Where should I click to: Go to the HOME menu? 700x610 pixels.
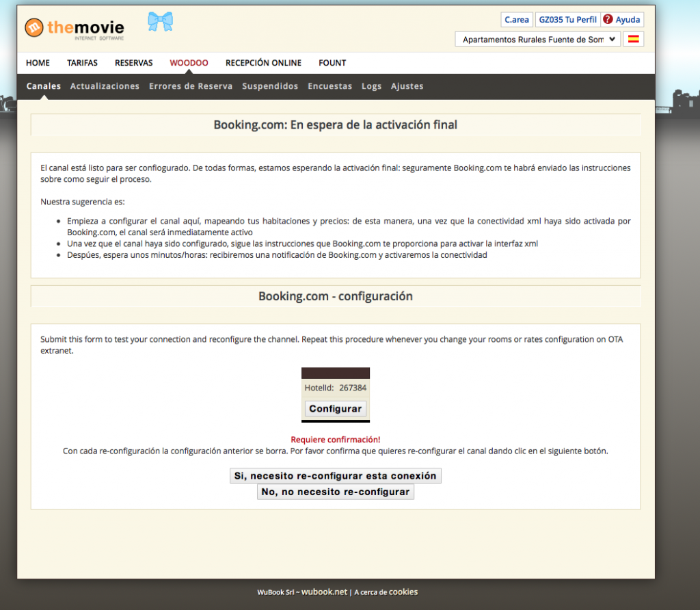pyautogui.click(x=38, y=63)
